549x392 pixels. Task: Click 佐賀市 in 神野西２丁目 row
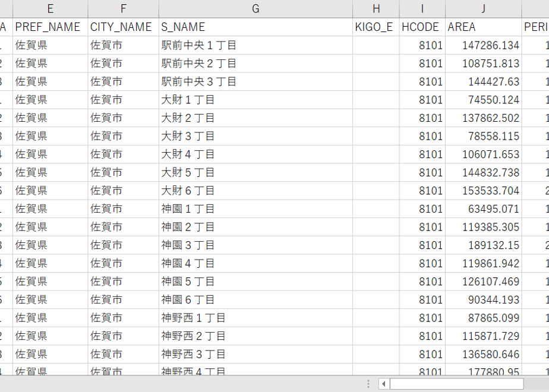tap(123, 336)
